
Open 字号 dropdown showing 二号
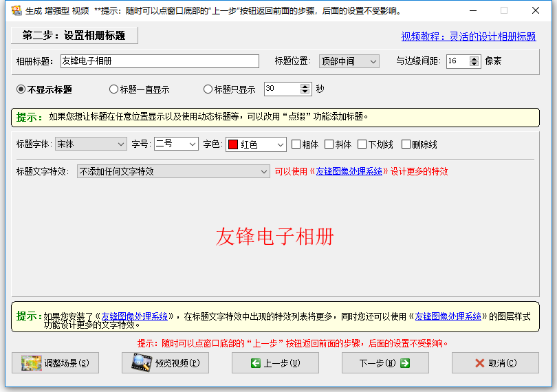[176, 144]
